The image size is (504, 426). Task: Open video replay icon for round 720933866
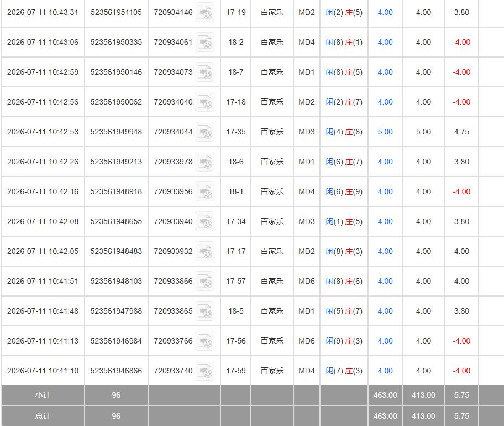tap(204, 282)
